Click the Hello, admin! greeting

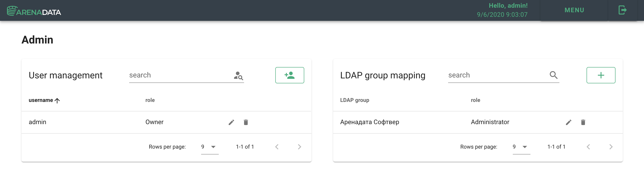(x=508, y=5)
